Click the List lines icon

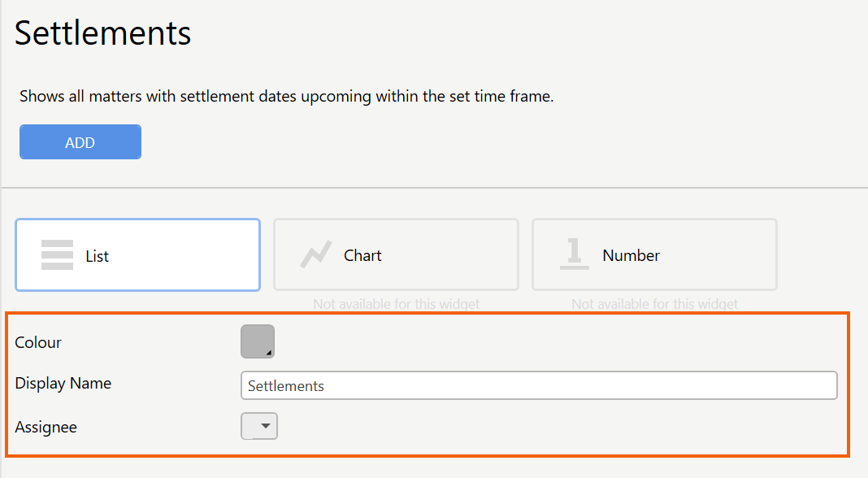coord(57,254)
